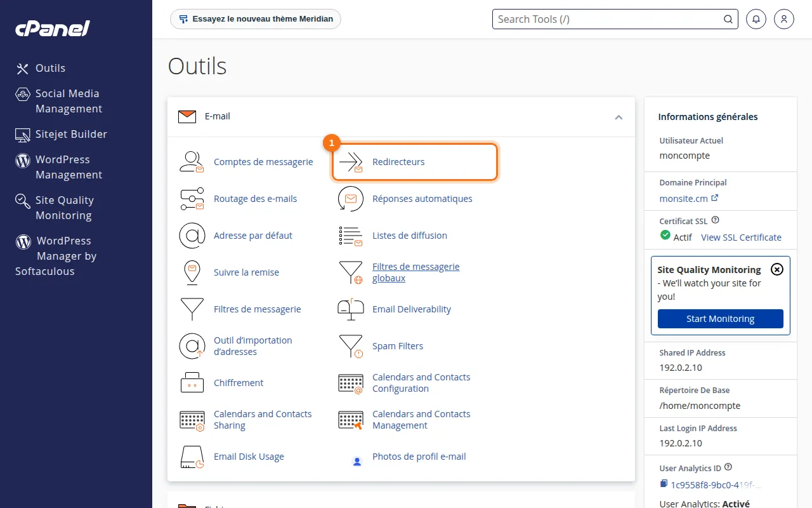Collapse the E-mail section
This screenshot has height=508, width=812.
619,117
